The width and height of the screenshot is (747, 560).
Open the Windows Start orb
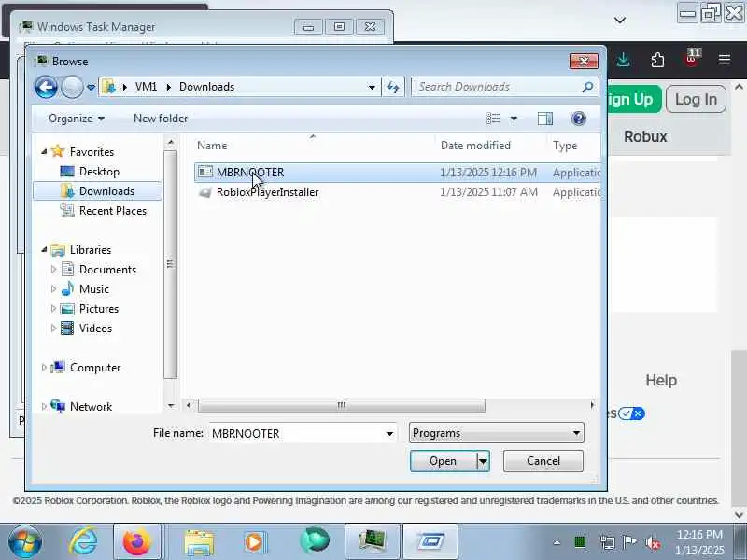[25, 542]
